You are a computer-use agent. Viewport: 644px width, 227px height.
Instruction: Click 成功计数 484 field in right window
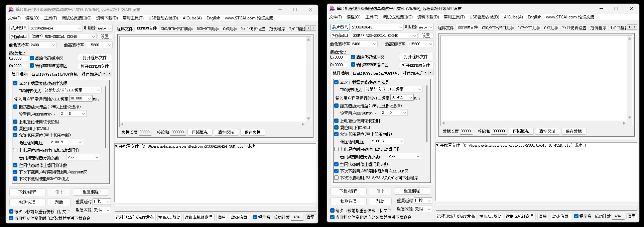[x=619, y=216]
